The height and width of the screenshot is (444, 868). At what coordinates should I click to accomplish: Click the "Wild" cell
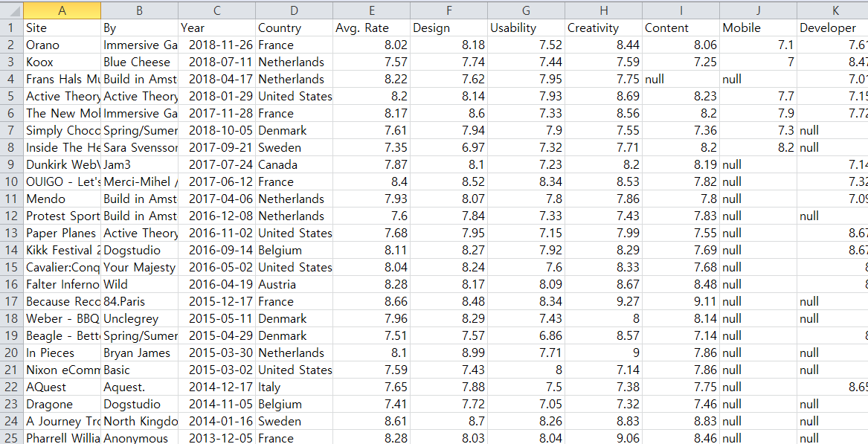(140, 285)
